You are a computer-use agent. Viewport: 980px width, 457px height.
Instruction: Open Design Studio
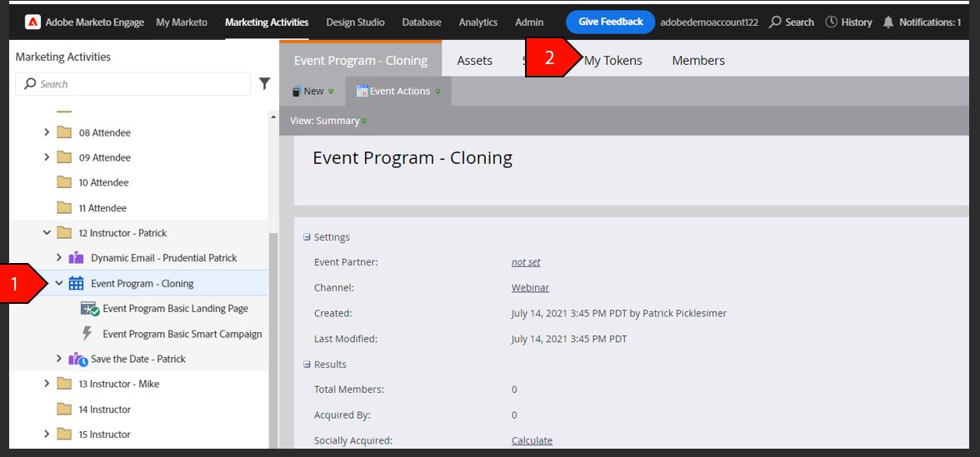(355, 22)
